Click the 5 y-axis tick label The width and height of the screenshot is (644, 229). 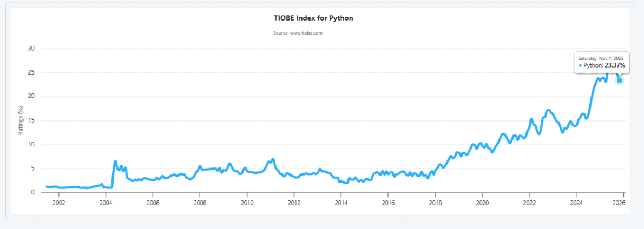click(x=33, y=169)
